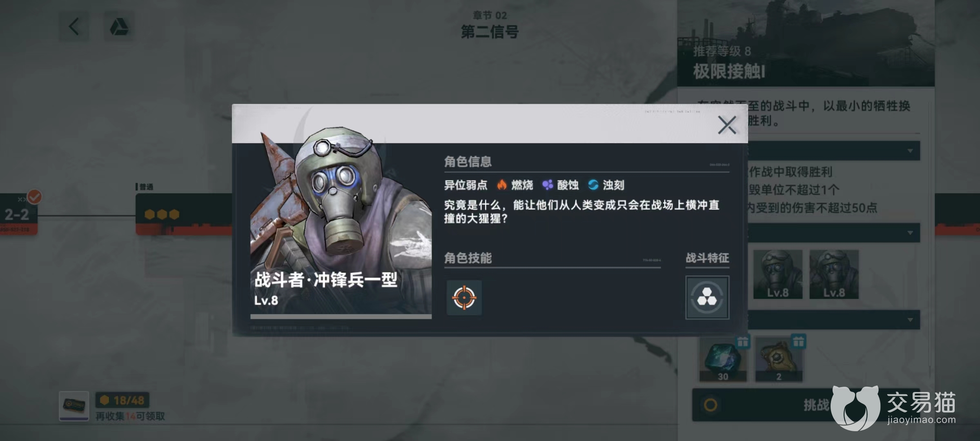Collapse the first objectives dropdown arrow
Image resolution: width=980 pixels, height=441 pixels.
(x=910, y=151)
